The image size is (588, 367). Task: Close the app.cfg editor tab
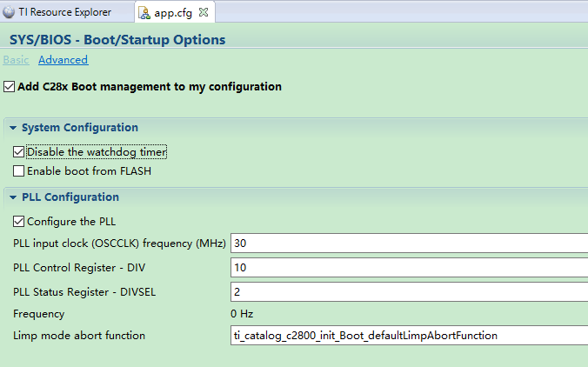pyautogui.click(x=204, y=12)
